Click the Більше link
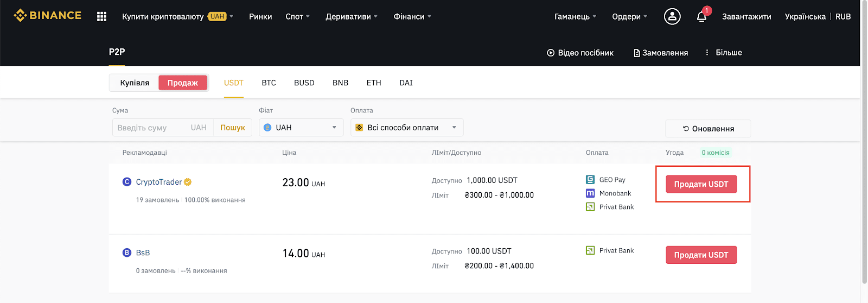Screen dimensions: 868x303 (x=729, y=53)
